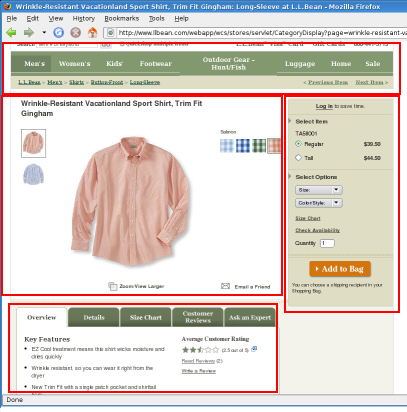Select the Tall fit radio button
407x412 pixels.
point(298,158)
